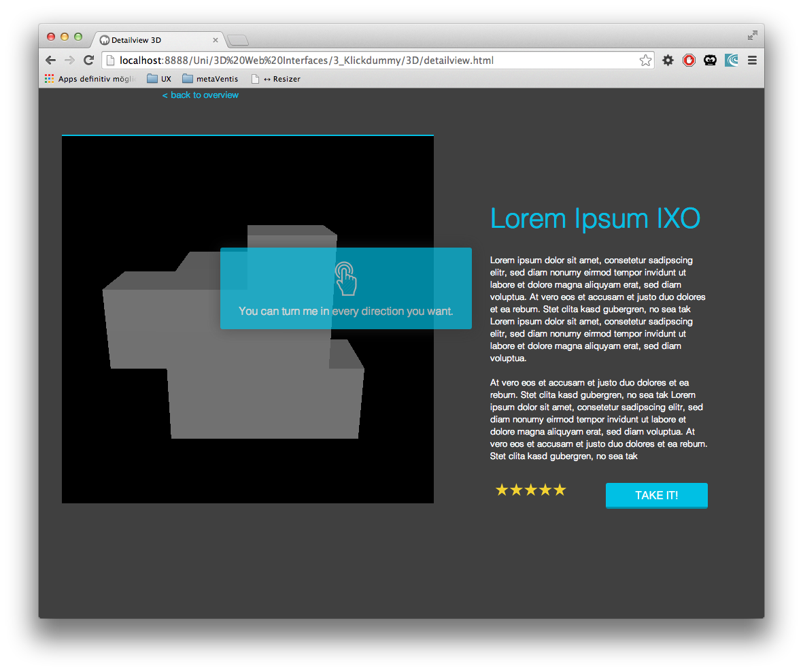Viewport: 803px width, 672px height.
Task: Reload the current page
Action: [88, 61]
